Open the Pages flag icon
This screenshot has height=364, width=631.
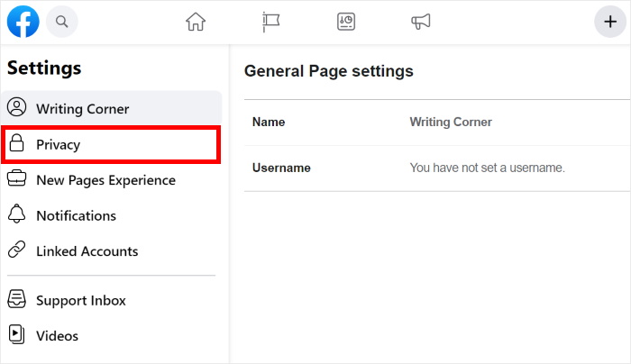[x=270, y=22]
